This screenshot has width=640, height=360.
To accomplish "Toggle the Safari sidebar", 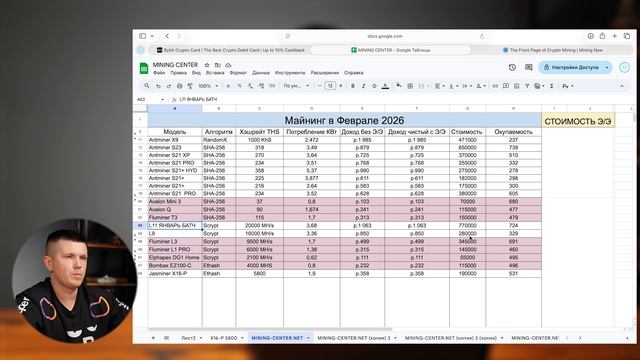I will point(142,36).
